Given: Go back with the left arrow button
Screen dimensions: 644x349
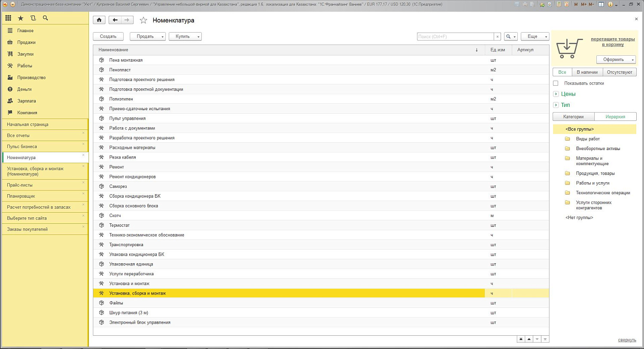Looking at the screenshot, I should [x=115, y=20].
